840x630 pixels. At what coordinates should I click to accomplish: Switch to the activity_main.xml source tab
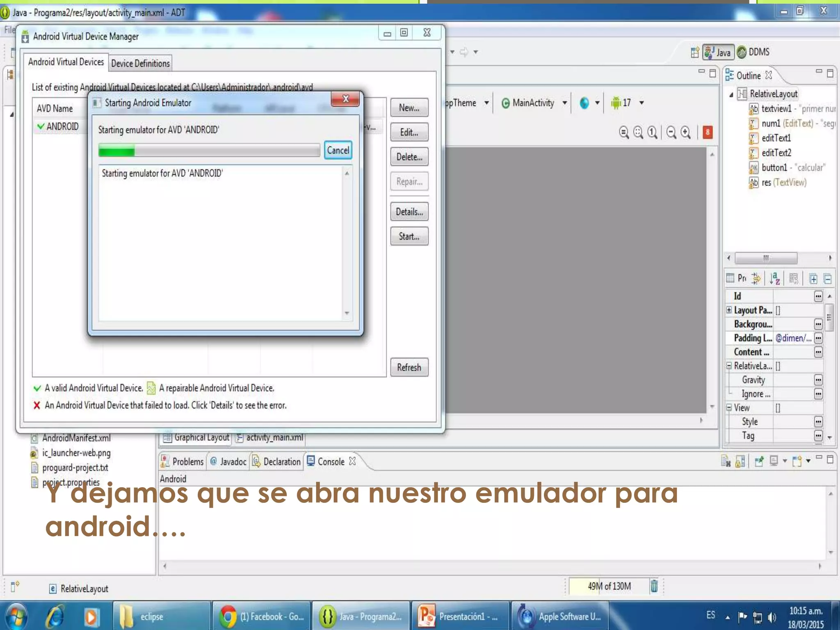pos(270,437)
